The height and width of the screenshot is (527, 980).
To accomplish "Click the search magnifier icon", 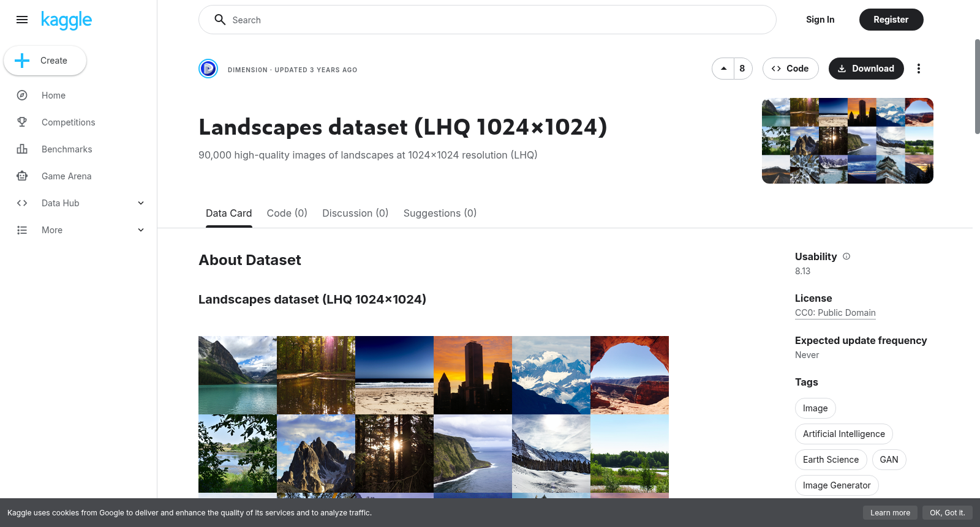I will pos(220,20).
